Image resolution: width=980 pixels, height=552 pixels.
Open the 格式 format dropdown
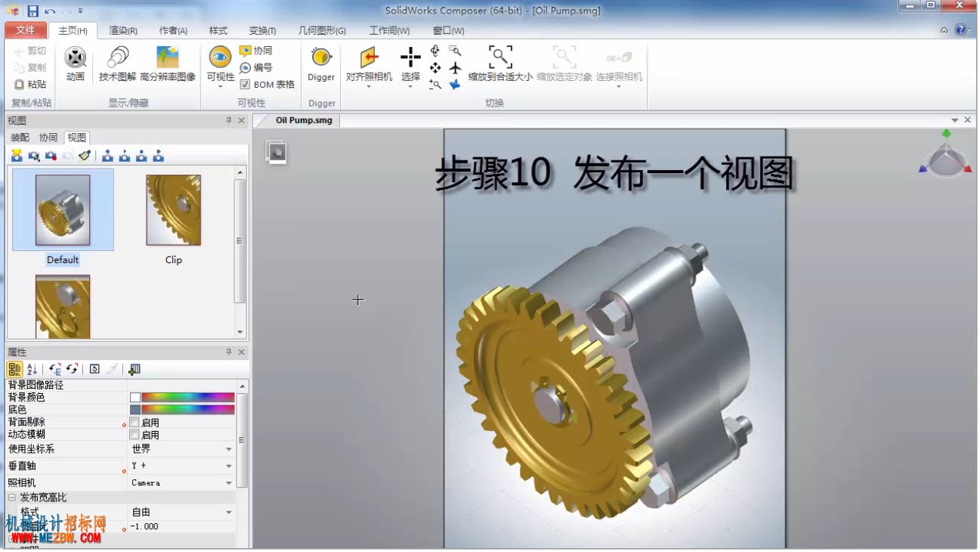(229, 513)
